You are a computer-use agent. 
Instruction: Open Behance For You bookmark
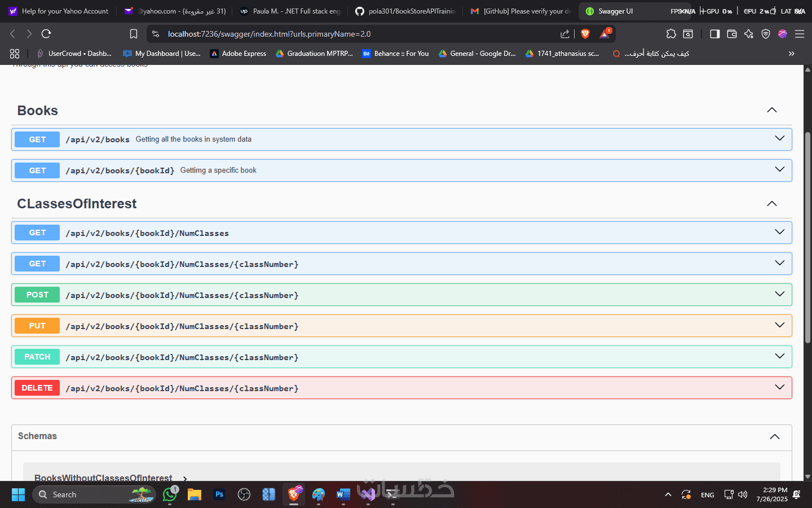396,54
